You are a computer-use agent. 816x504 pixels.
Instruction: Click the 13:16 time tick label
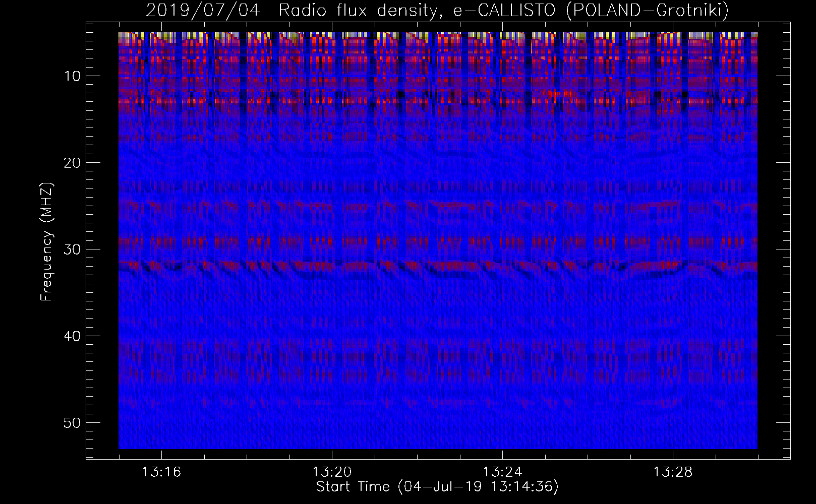161,472
